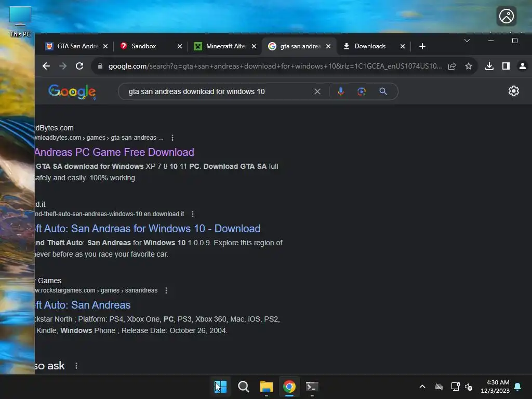Close the active gta san andreas search tab
This screenshot has width=532, height=399.
pos(328,46)
